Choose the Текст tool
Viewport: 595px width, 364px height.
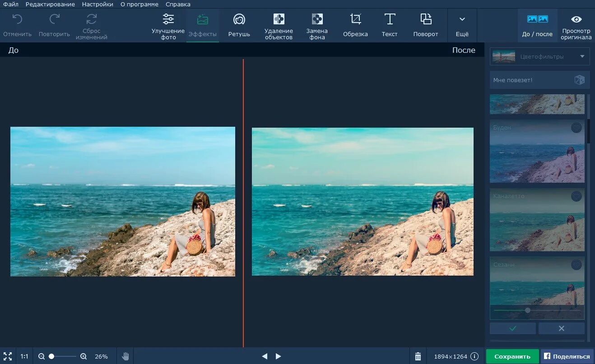[390, 26]
